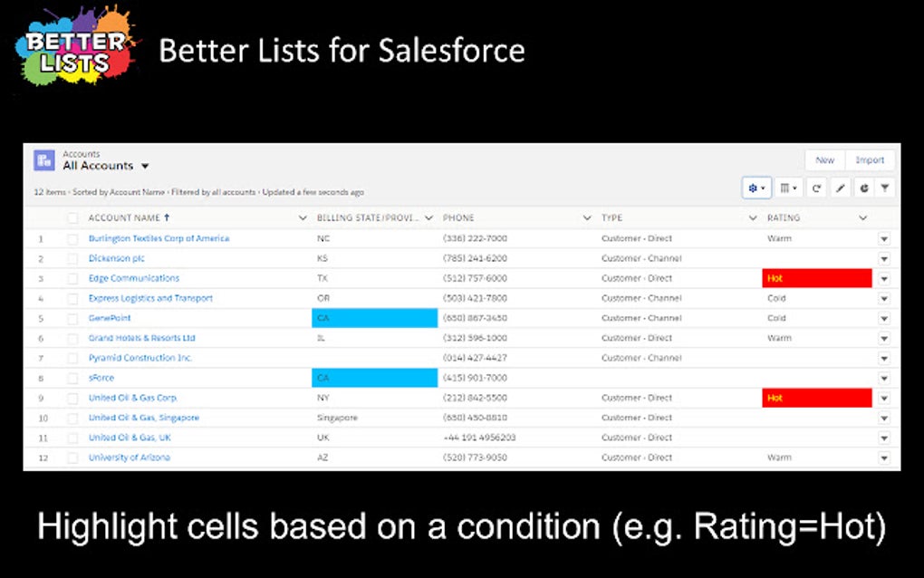The image size is (924, 578).
Task: Open the Rating column header dropdown
Action: click(x=861, y=217)
